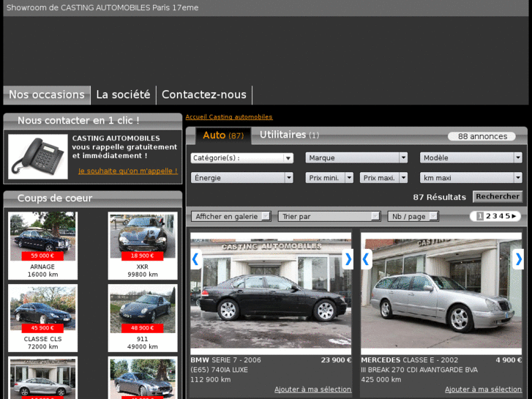Click 'Nous contacter en 1 clic !' heading
532x399 pixels.
[78, 120]
